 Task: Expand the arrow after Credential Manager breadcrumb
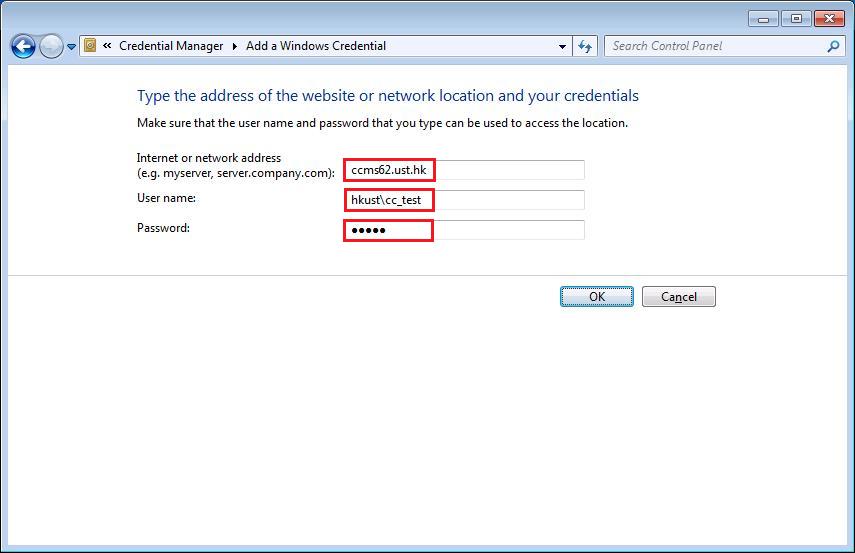pos(236,46)
